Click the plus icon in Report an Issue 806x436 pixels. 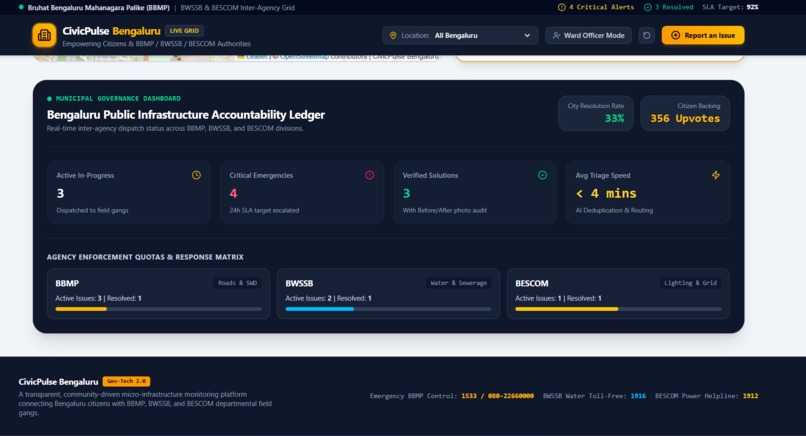coord(675,35)
